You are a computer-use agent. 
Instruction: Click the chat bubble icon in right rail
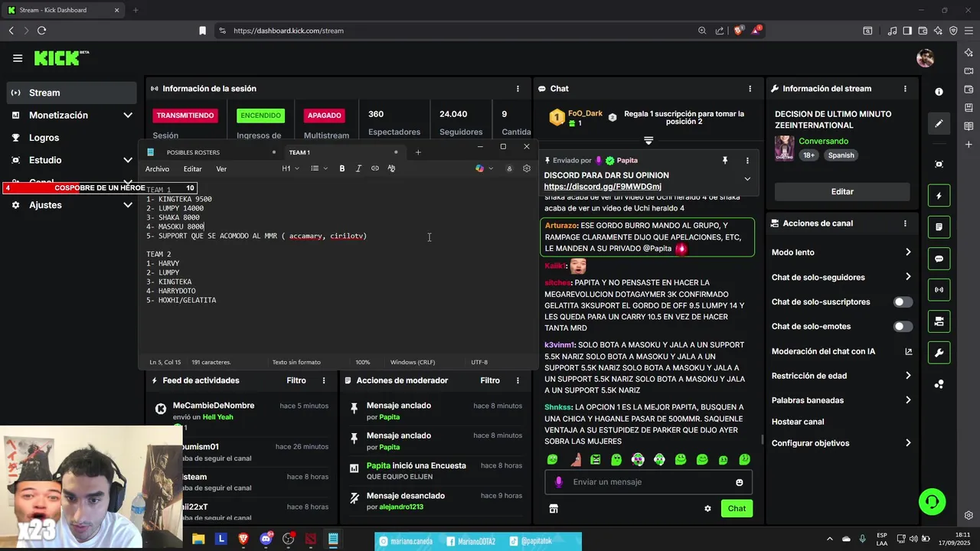pyautogui.click(x=939, y=259)
